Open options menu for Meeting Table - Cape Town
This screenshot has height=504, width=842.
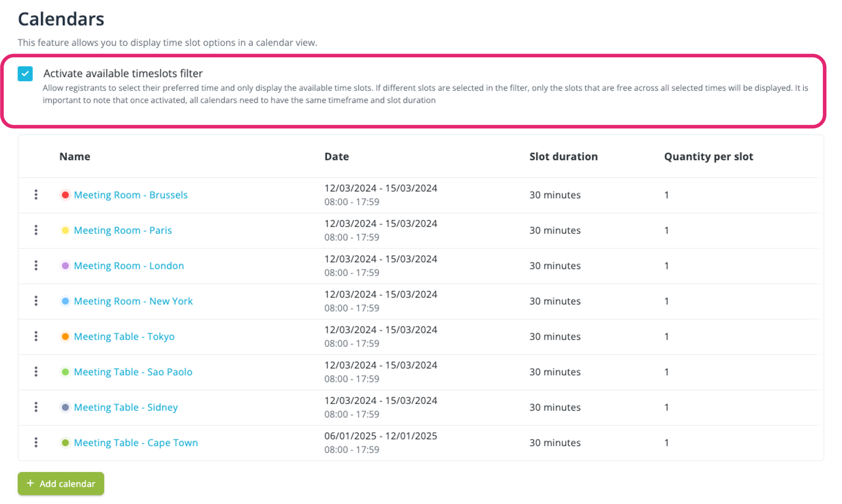coord(36,443)
